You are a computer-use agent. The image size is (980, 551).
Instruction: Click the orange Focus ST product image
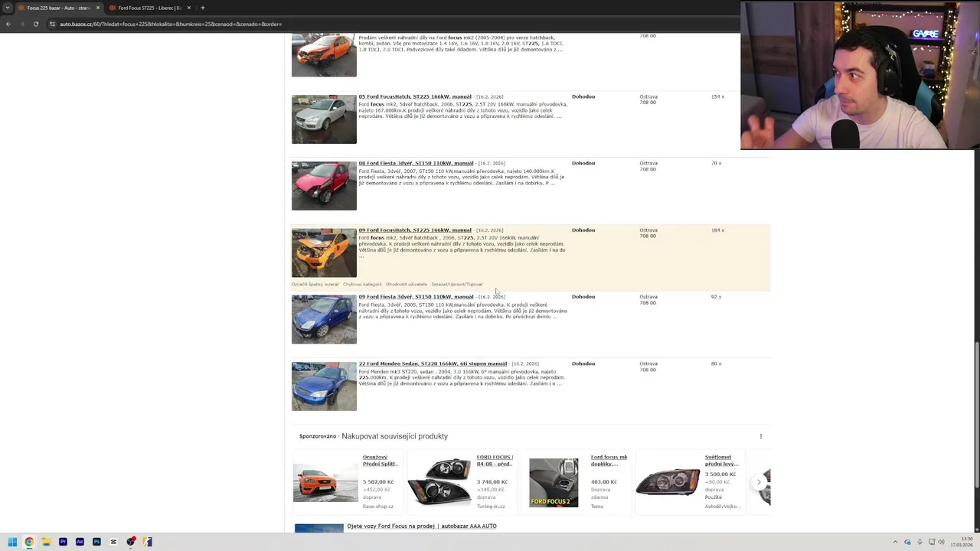325,483
